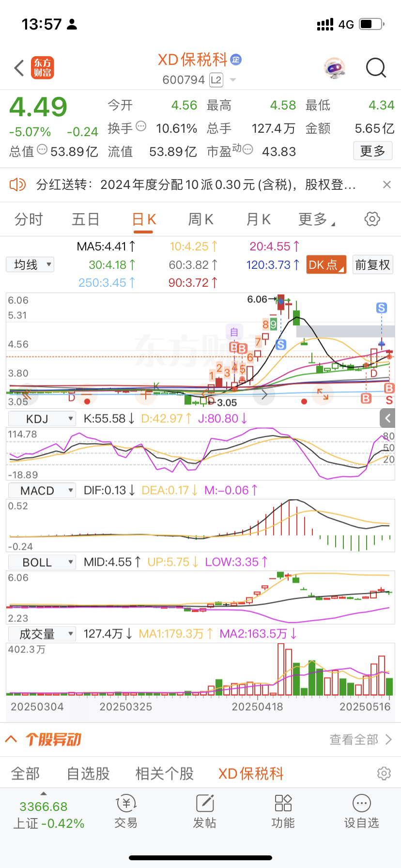Open the 均线 indicator dropdown
Image resolution: width=401 pixels, height=868 pixels.
pyautogui.click(x=30, y=264)
